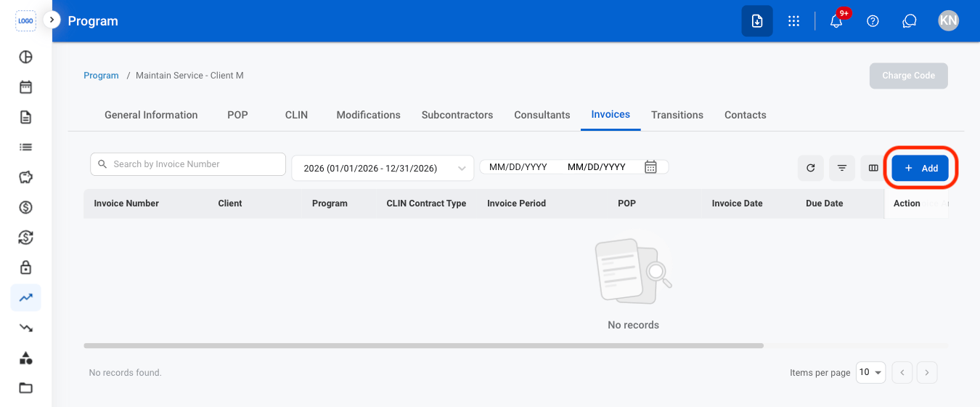Switch to the Modifications tab
The height and width of the screenshot is (407, 980).
369,115
